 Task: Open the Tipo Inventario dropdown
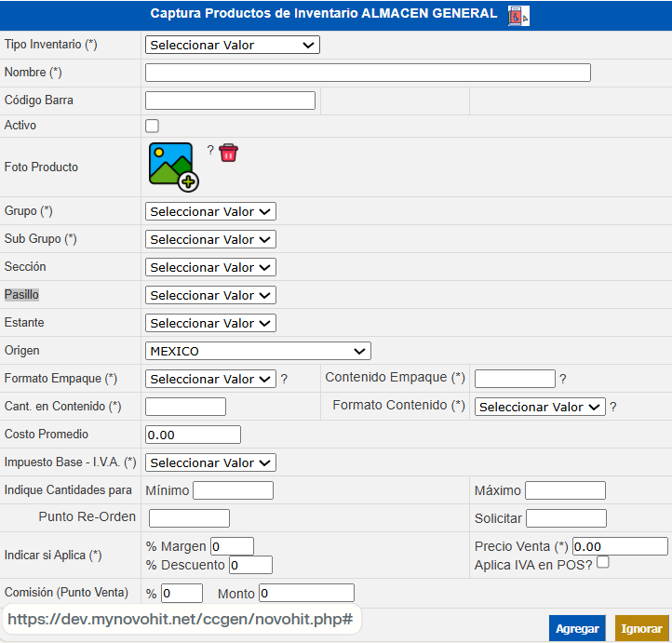(232, 45)
